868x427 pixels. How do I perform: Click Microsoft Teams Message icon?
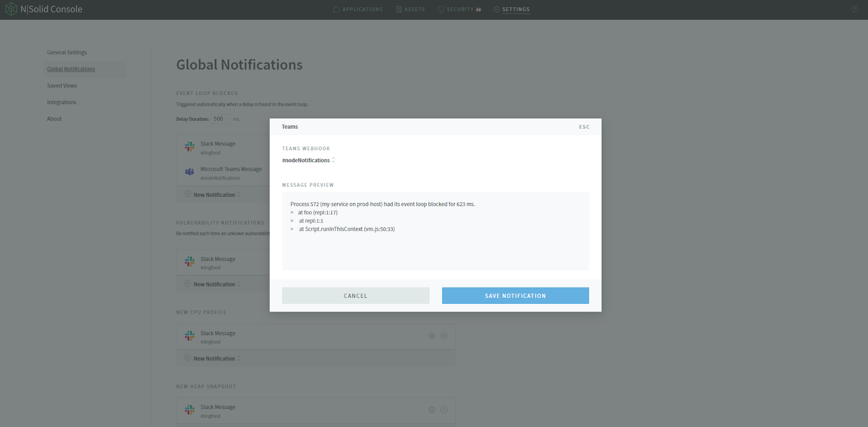189,171
